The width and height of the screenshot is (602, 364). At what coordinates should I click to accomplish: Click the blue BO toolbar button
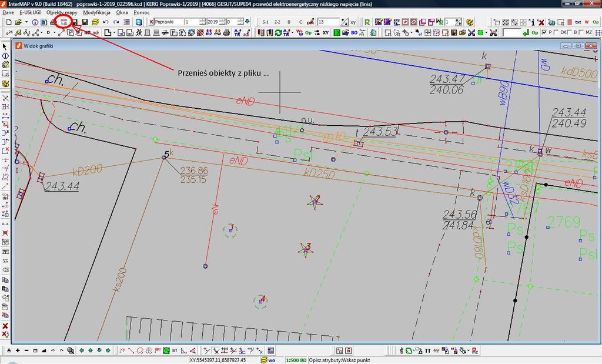pyautogui.click(x=354, y=33)
